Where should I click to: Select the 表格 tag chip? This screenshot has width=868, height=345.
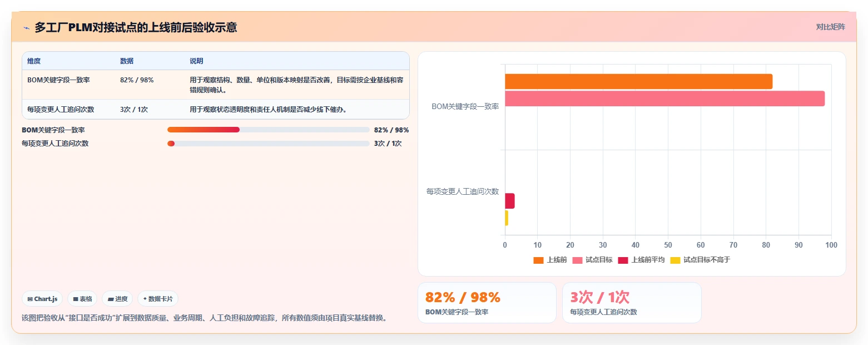82,299
